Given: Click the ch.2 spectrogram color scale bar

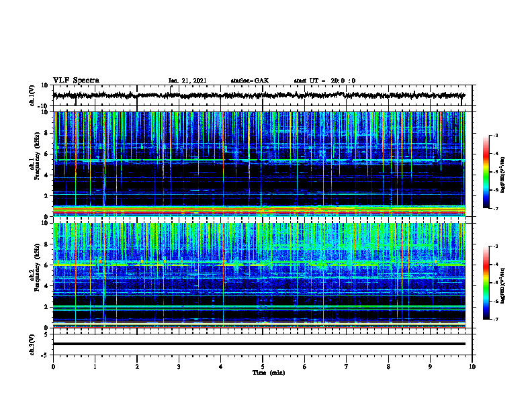Looking at the screenshot, I should (x=486, y=283).
